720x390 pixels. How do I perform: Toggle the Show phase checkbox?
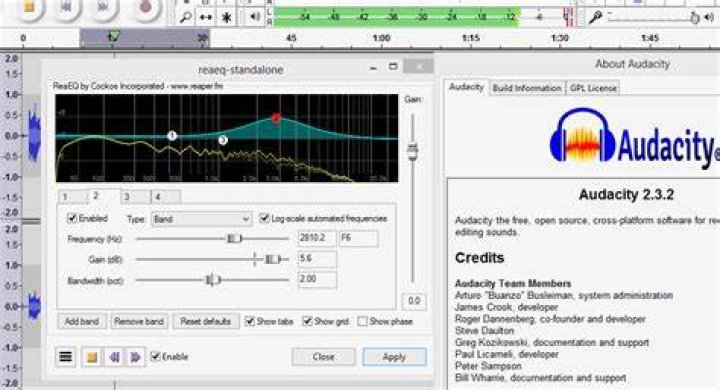pos(362,321)
